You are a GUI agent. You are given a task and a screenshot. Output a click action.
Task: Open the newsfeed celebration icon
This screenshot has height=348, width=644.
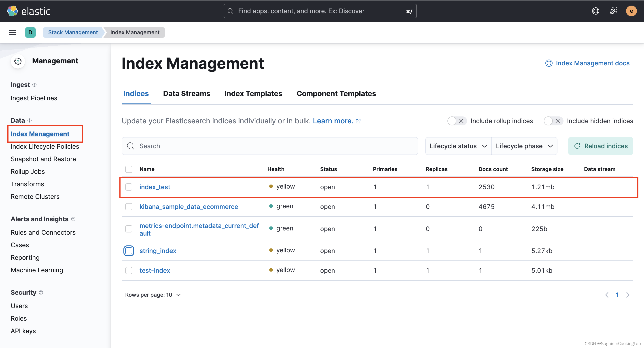(x=613, y=11)
